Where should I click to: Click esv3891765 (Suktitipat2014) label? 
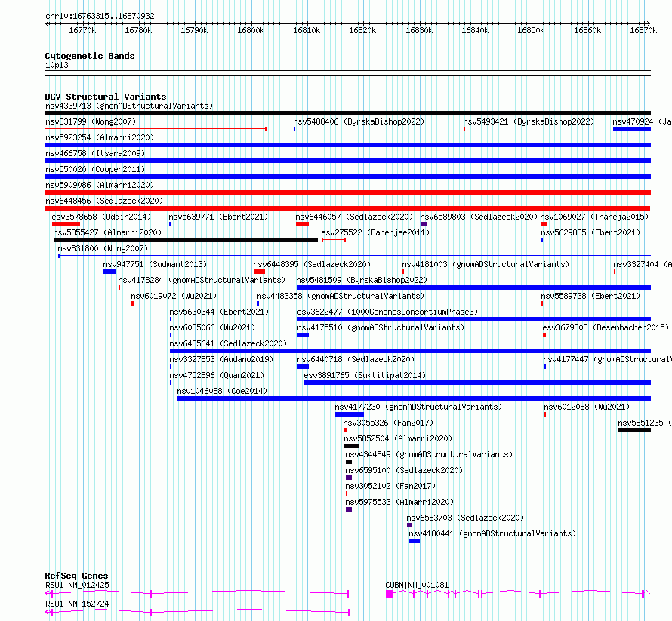click(x=365, y=375)
